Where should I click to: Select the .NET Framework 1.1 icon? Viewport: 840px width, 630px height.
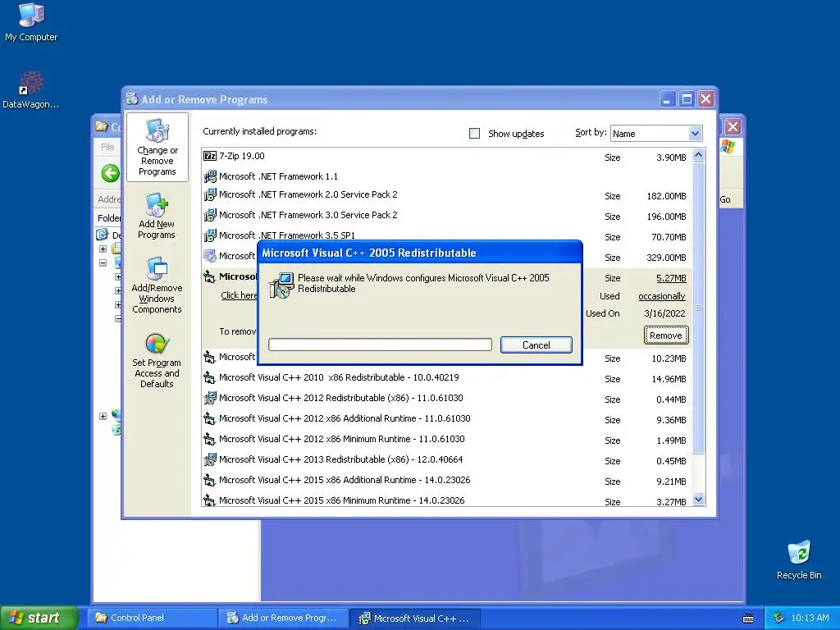click(x=209, y=176)
